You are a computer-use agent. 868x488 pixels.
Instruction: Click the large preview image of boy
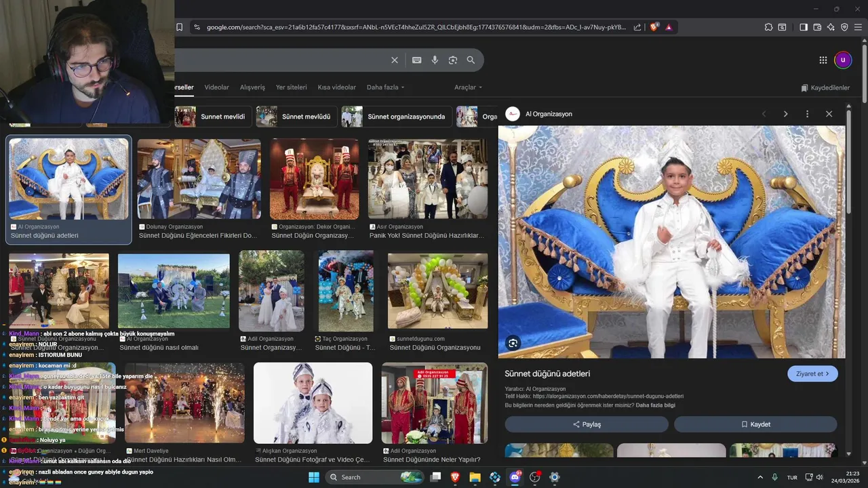[671, 242]
